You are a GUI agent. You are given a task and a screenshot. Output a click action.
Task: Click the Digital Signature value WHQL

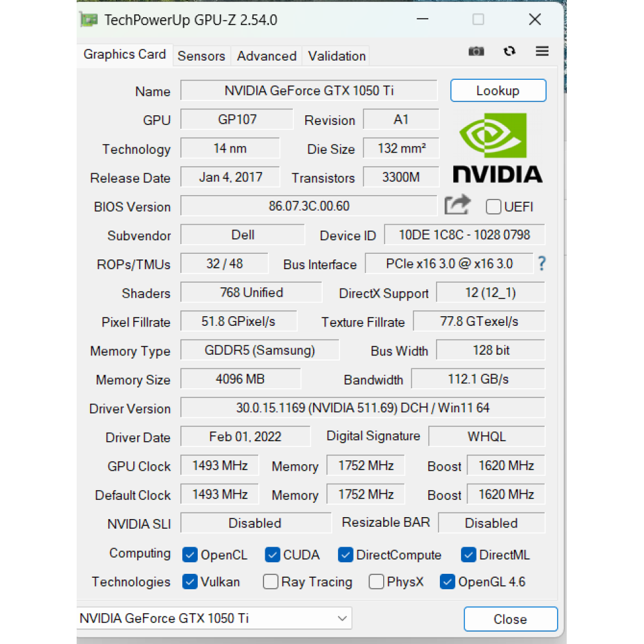[487, 436]
